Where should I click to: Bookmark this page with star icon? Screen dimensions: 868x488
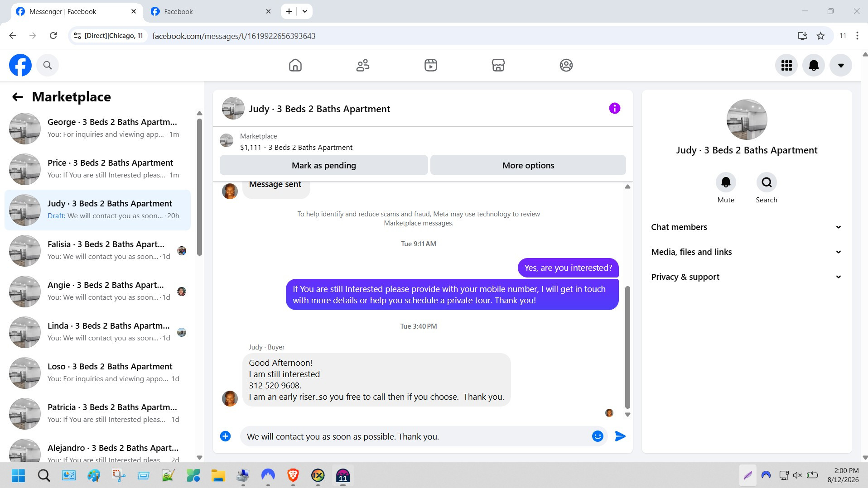point(820,36)
